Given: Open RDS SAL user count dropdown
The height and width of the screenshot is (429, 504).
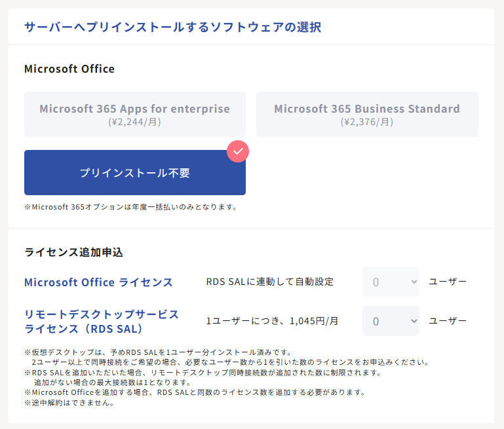Looking at the screenshot, I should (x=391, y=321).
